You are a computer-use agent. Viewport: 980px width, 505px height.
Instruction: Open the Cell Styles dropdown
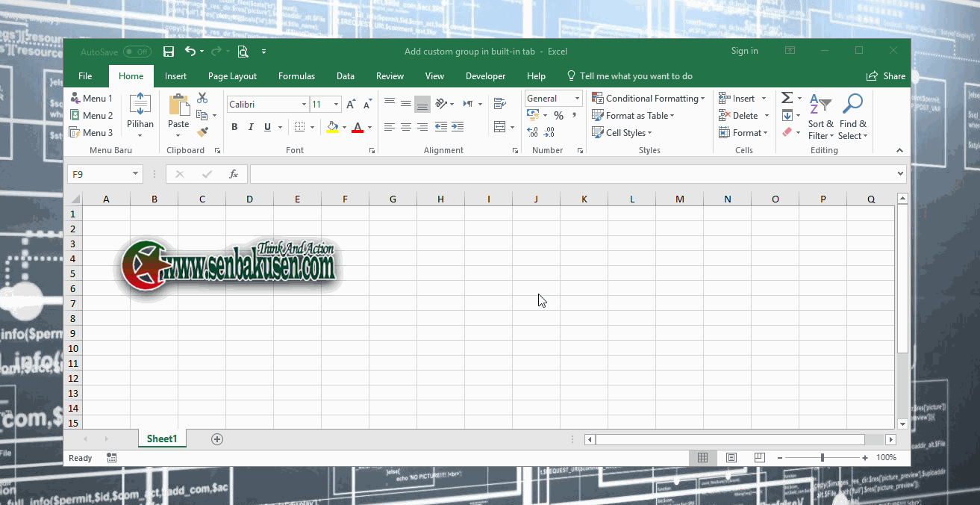point(622,132)
